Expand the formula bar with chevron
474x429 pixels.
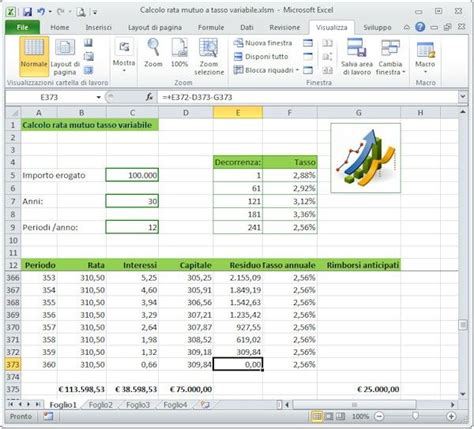coord(463,97)
